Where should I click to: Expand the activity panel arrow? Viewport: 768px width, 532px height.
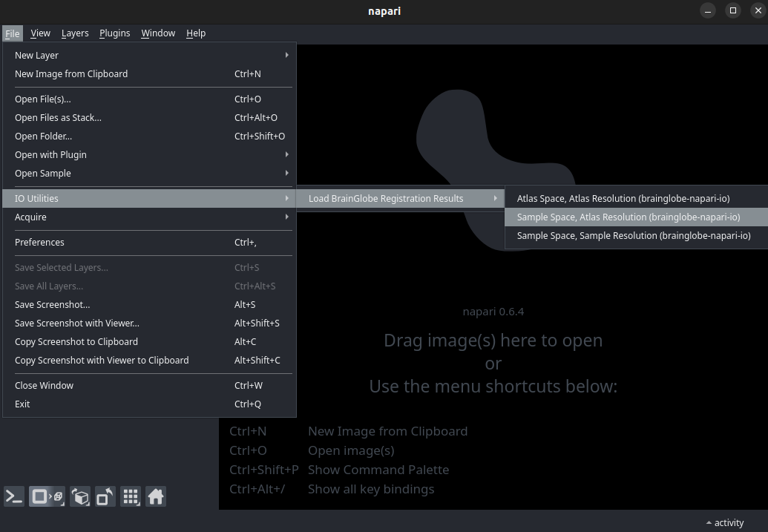tap(709, 522)
